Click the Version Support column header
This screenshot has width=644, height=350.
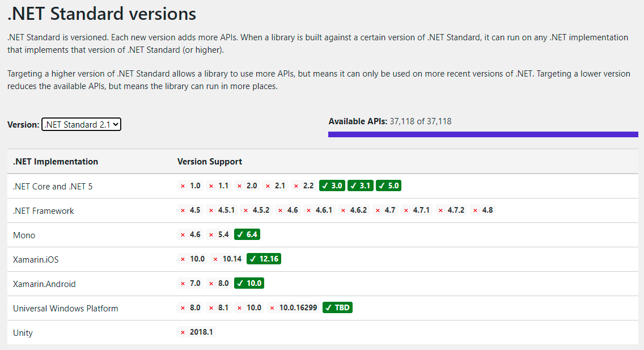click(x=209, y=162)
